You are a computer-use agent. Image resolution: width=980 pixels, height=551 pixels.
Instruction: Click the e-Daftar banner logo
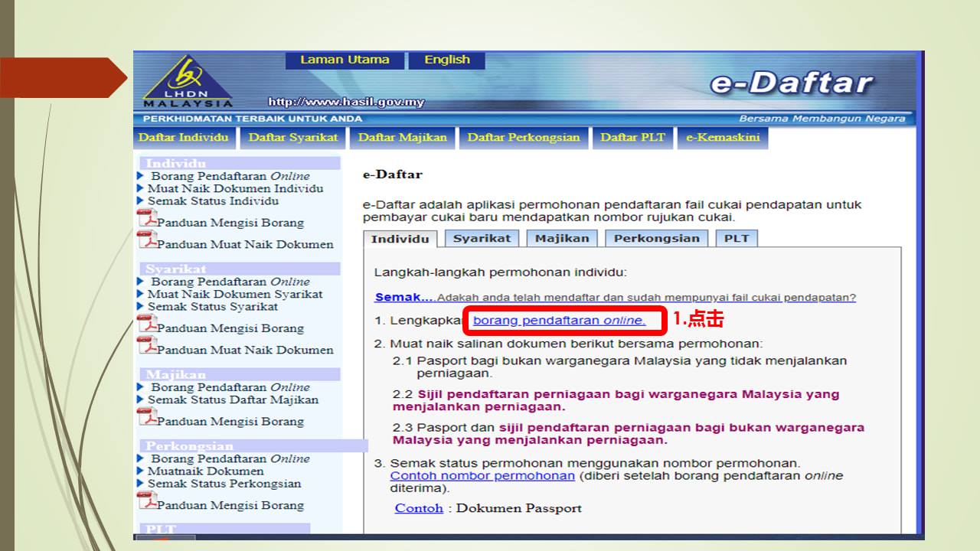[x=791, y=83]
